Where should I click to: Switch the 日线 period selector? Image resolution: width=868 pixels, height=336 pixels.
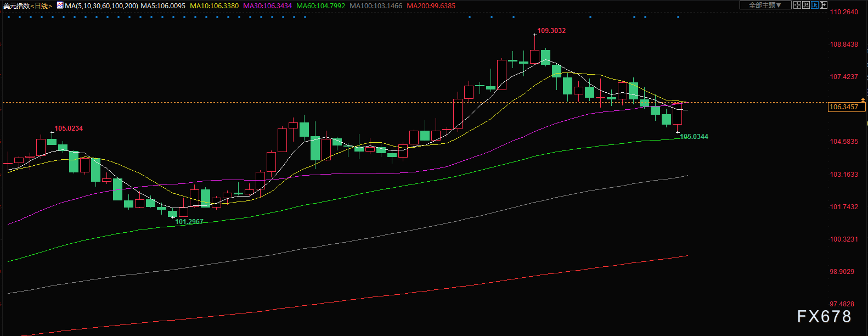click(42, 6)
